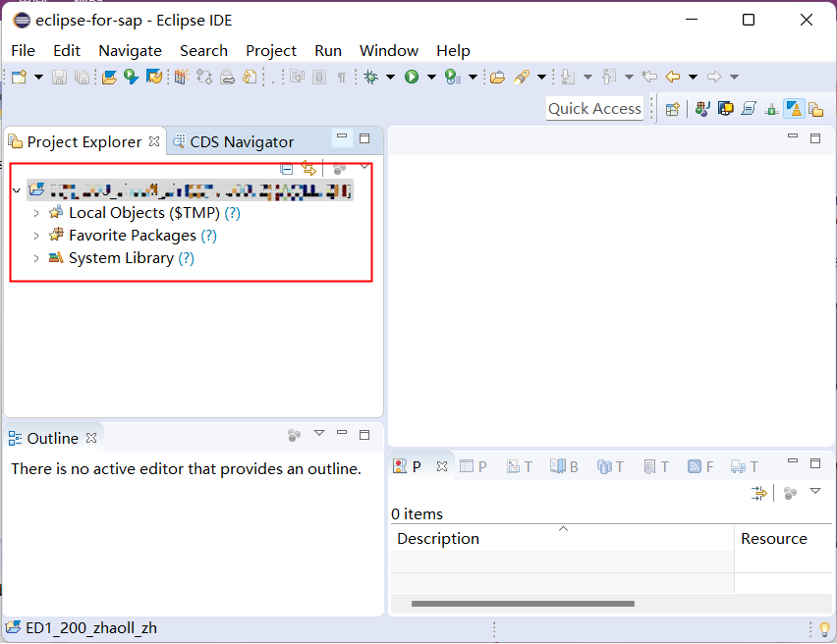Click the yellow Back arrow icon
Screen dimensions: 837x644
pyautogui.click(x=673, y=78)
